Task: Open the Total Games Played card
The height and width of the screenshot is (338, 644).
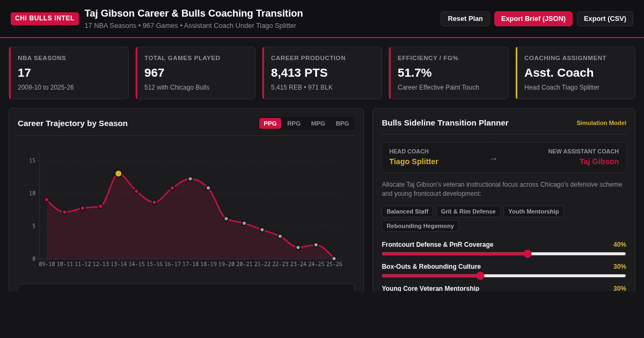Action: [195, 73]
